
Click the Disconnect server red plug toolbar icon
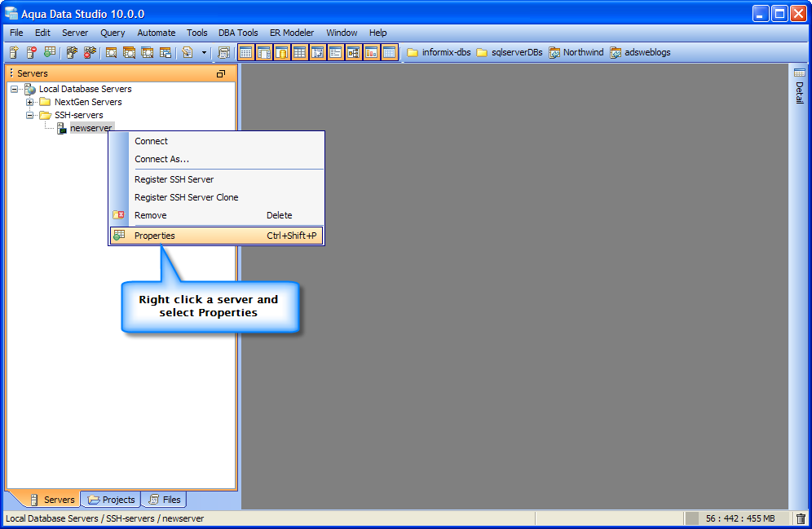click(90, 52)
